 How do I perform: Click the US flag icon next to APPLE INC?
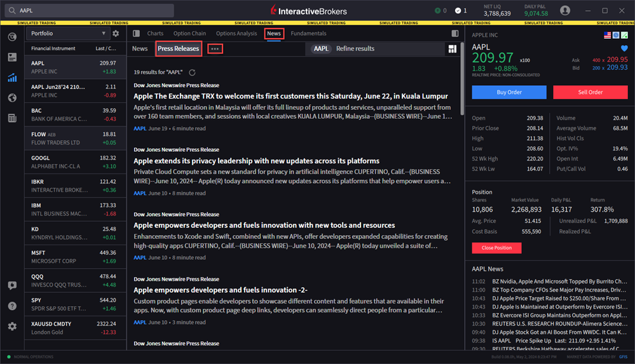pos(607,35)
